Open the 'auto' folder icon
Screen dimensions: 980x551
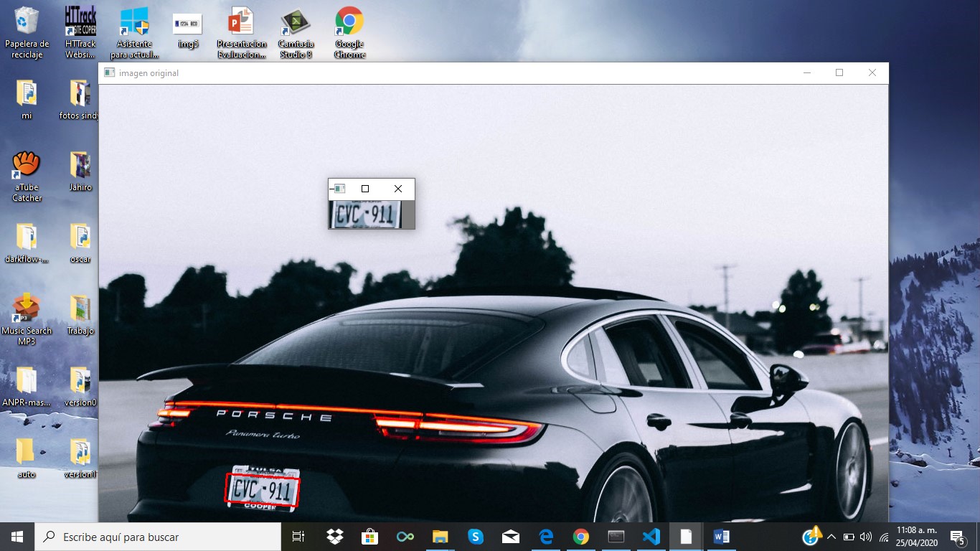coord(27,458)
